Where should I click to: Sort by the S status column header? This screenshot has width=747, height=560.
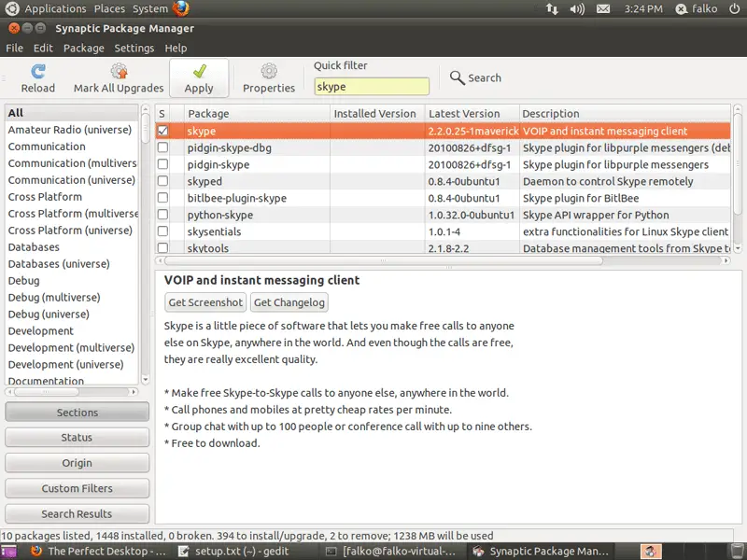tap(162, 113)
